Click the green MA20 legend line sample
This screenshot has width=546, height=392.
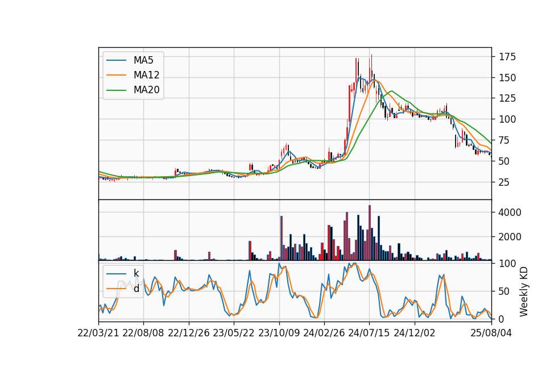(x=116, y=90)
